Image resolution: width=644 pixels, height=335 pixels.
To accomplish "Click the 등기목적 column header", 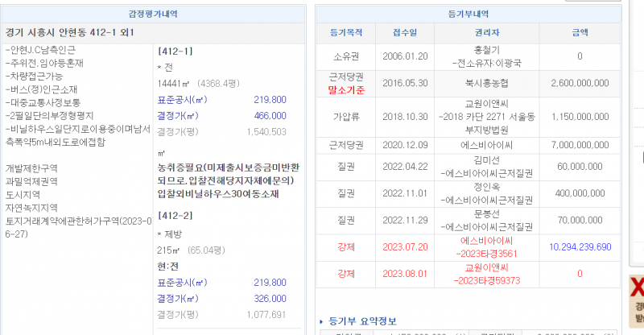I will pos(348,32).
